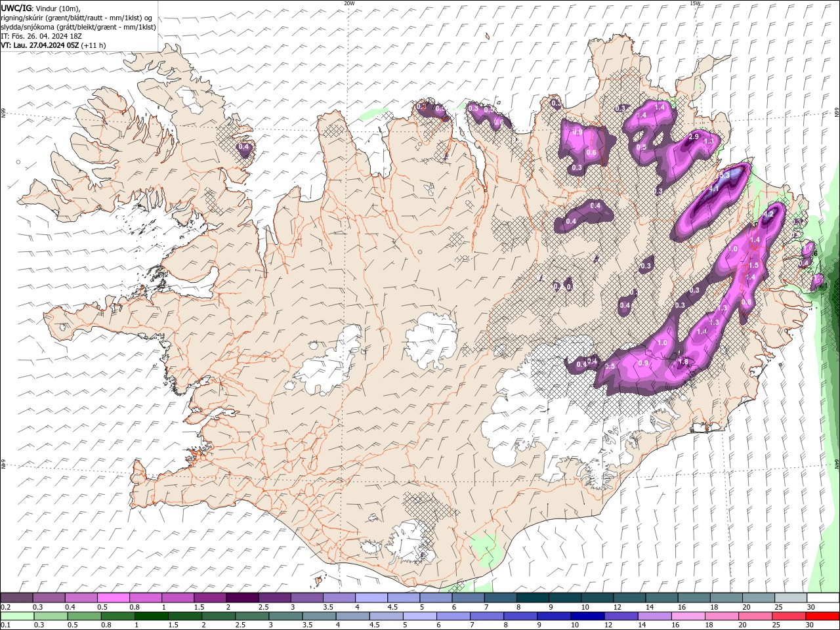This screenshot has height=630, width=840.
Task: Select dark blue rain swatch at 10
Action: click(587, 616)
